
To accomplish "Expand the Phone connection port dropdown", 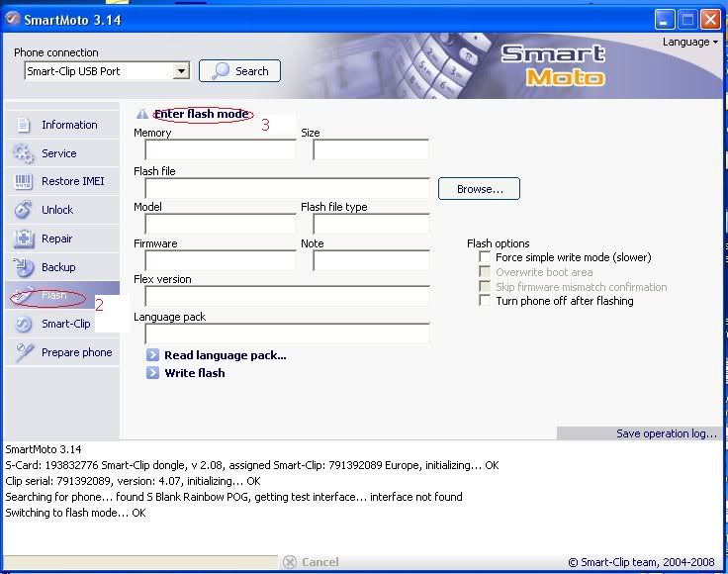I will [x=181, y=71].
